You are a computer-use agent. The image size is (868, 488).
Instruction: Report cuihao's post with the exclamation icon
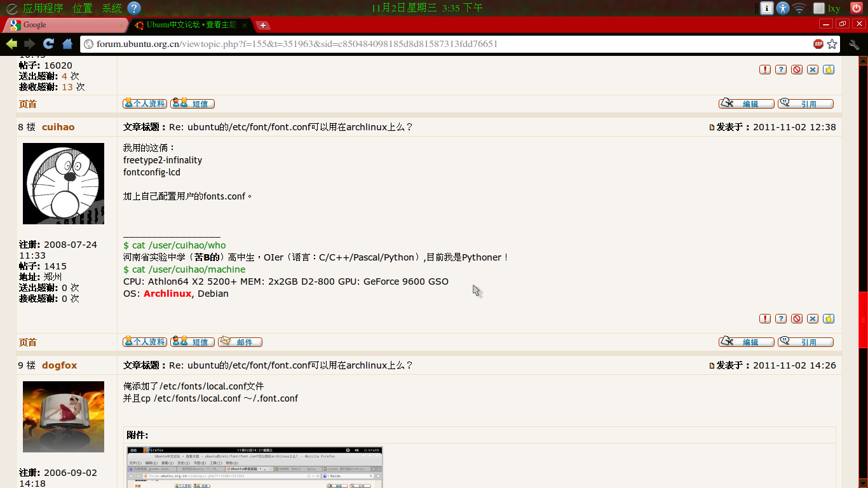click(765, 319)
